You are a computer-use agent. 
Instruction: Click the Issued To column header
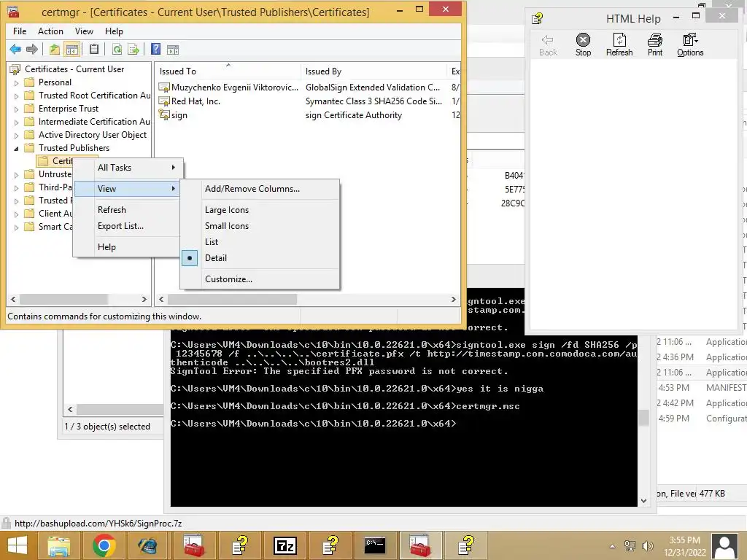coord(228,71)
